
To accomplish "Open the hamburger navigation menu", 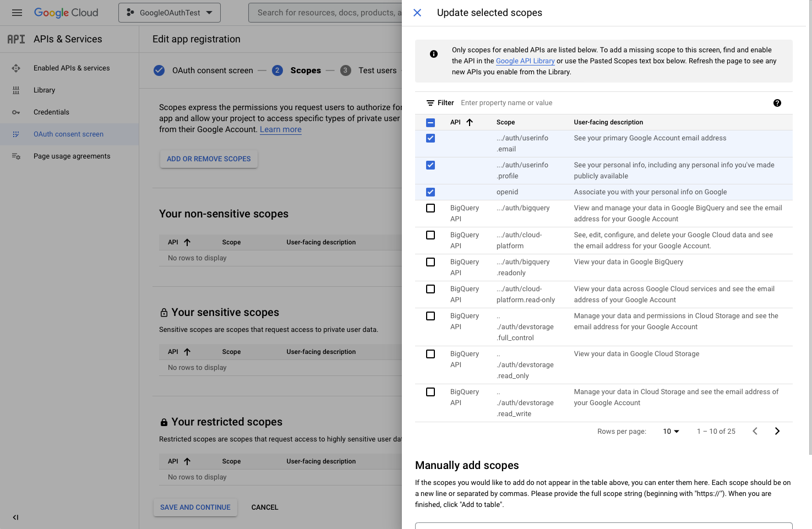I will tap(17, 13).
